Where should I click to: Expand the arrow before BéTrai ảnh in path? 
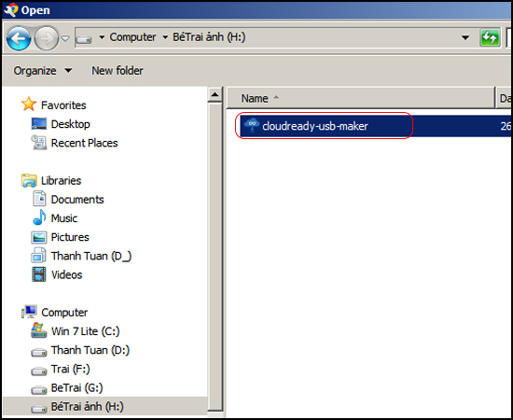[165, 38]
